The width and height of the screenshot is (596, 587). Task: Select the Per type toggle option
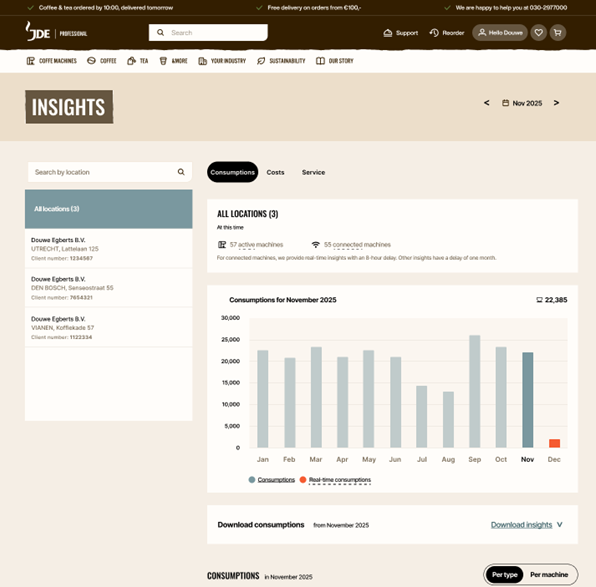pyautogui.click(x=505, y=574)
